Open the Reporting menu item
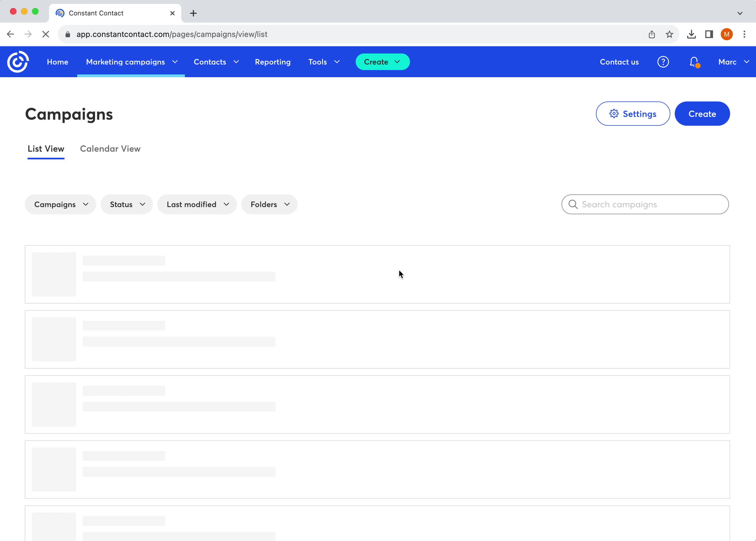The width and height of the screenshot is (756, 541). point(273,62)
